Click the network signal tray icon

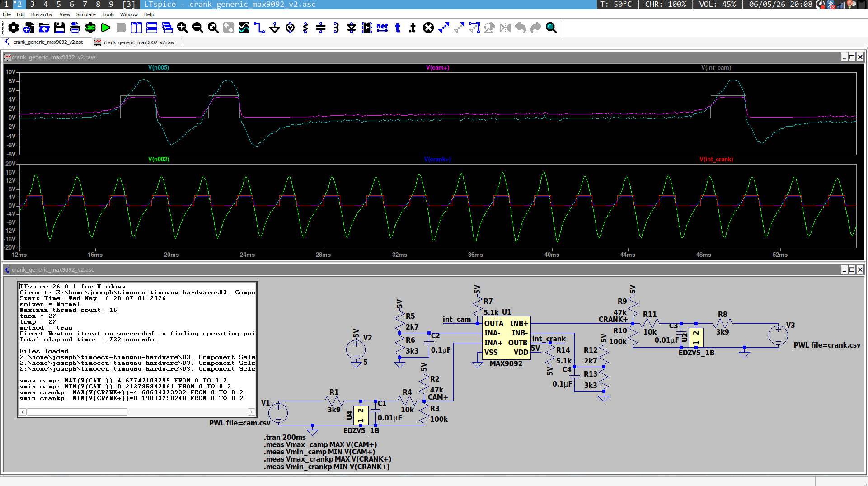(841, 5)
